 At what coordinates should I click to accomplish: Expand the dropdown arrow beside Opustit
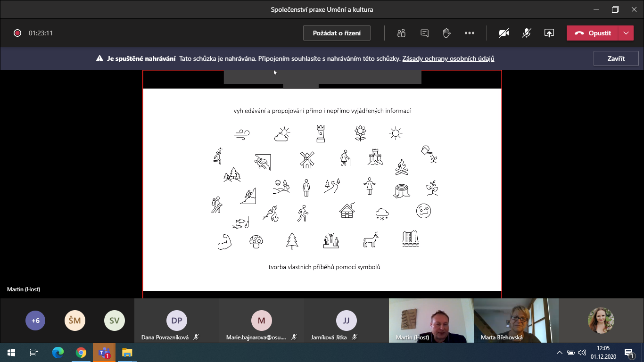pos(626,33)
